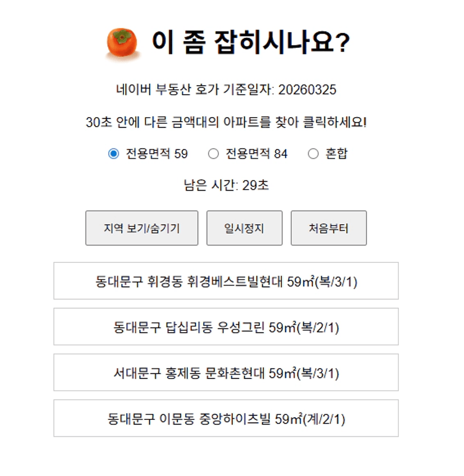Choose the 홍제동 문화촌현대 apartment option

[226, 373]
